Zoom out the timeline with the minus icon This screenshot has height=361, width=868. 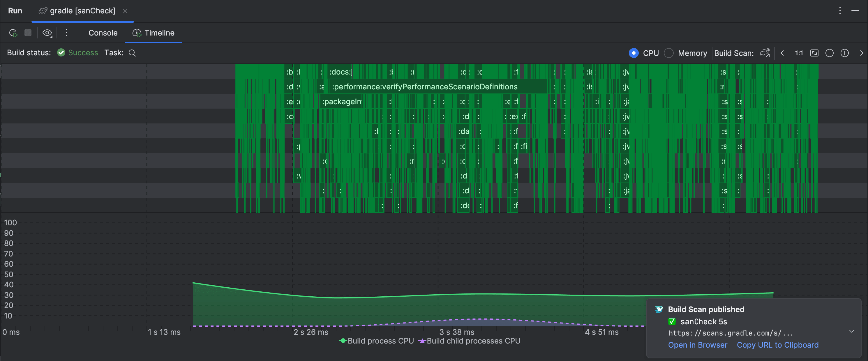pyautogui.click(x=830, y=53)
